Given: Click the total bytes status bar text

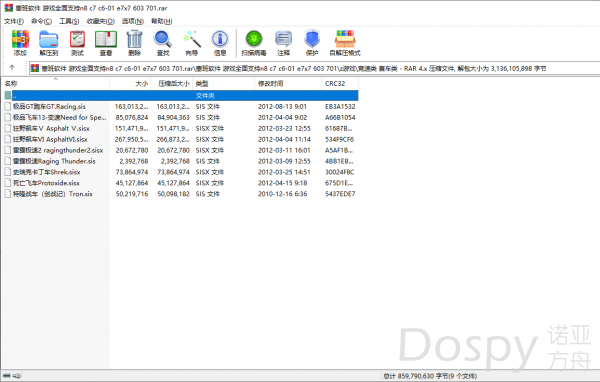Looking at the screenshot, I should [x=430, y=376].
